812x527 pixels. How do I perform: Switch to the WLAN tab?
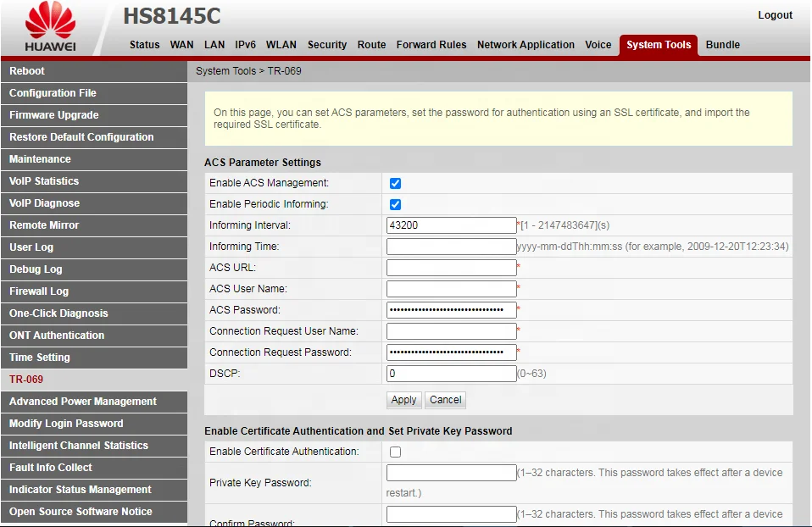[281, 45]
